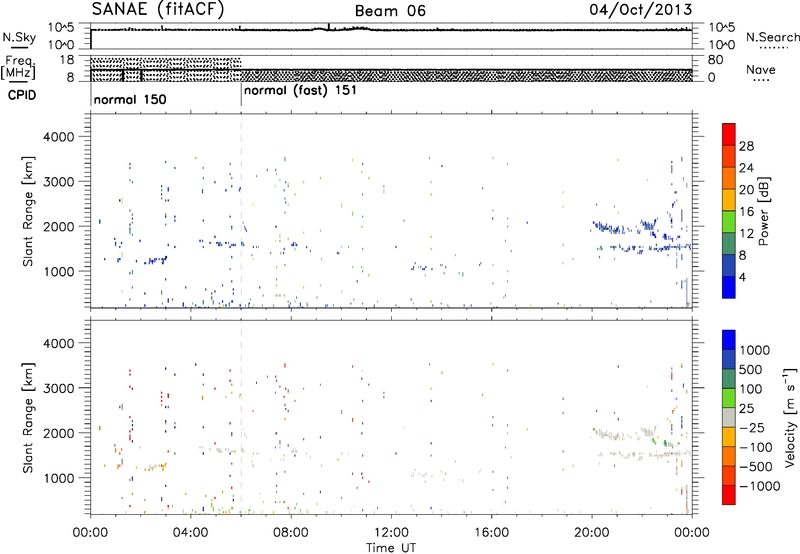Image resolution: width=800 pixels, height=554 pixels.
Task: Click the '20:00' time axis tick label
Action: [591, 533]
